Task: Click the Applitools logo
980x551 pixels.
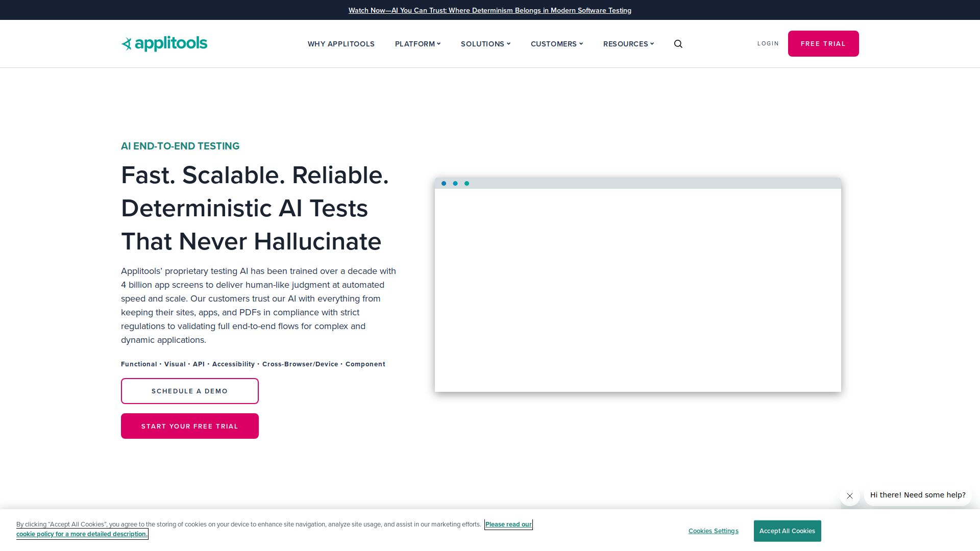Action: coord(164,44)
